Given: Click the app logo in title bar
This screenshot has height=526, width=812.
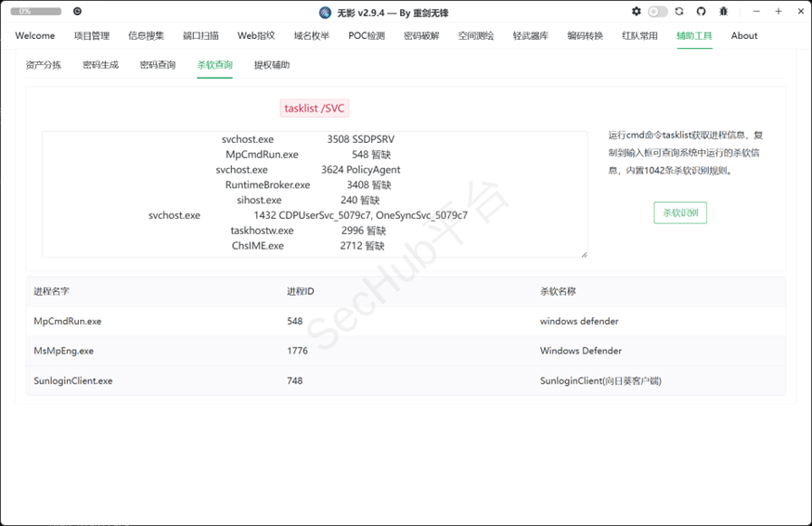Looking at the screenshot, I should coord(325,12).
